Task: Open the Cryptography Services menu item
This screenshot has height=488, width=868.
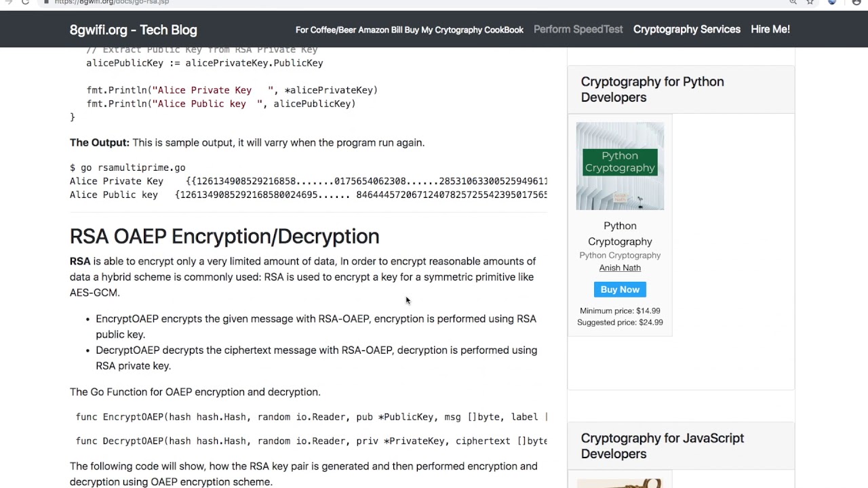Action: 687,29
